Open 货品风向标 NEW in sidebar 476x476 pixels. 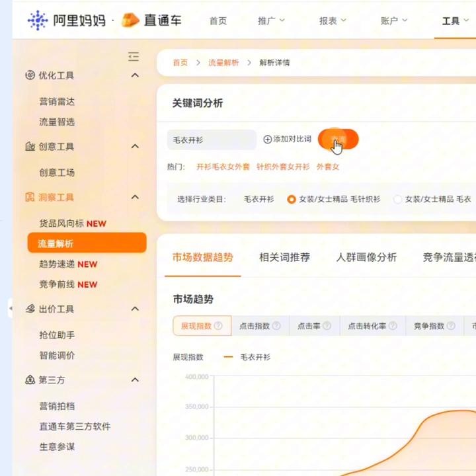[73, 223]
